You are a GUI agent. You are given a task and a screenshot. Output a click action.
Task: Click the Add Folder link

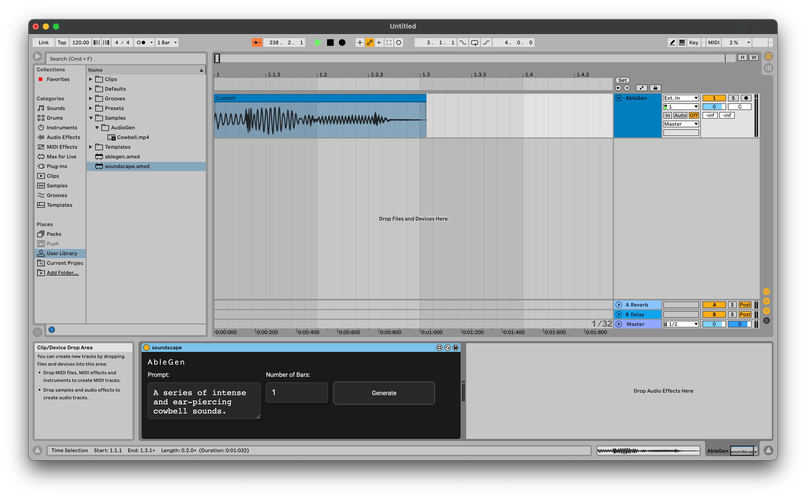pos(62,273)
